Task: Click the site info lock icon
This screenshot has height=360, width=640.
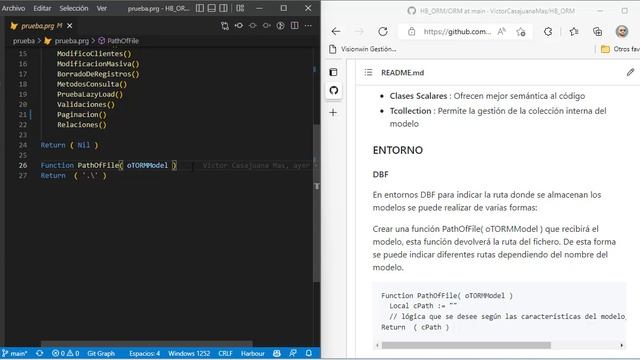Action: tap(411, 31)
